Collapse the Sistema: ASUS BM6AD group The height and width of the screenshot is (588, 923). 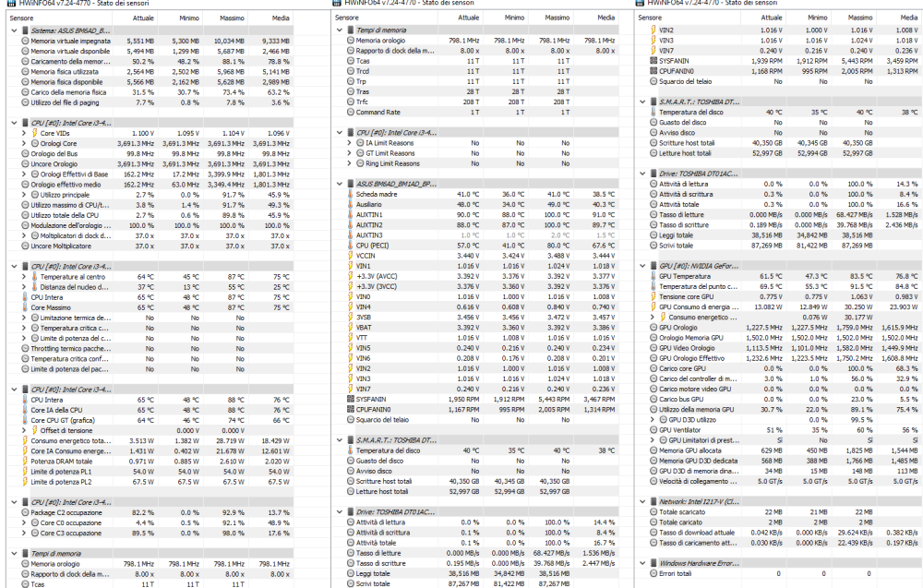pyautogui.click(x=14, y=30)
